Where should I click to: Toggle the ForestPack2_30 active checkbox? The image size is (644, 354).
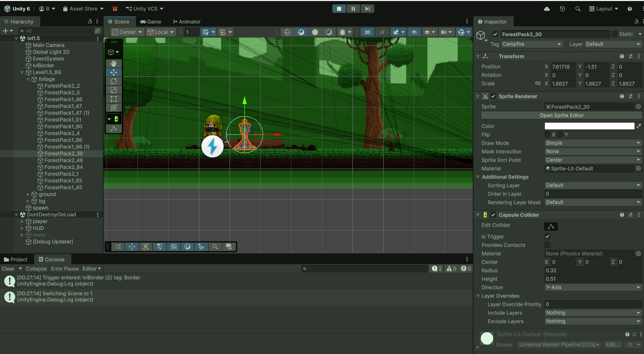click(495, 34)
